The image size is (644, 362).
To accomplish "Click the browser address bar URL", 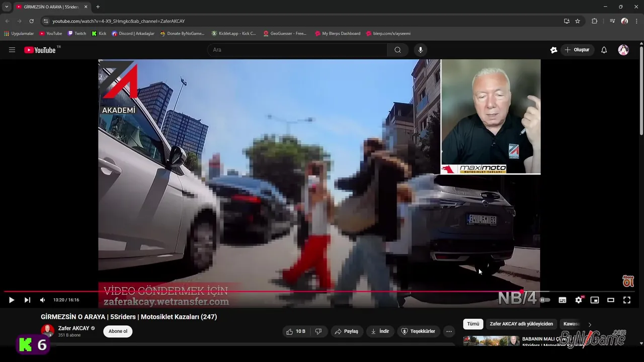I will (x=119, y=21).
